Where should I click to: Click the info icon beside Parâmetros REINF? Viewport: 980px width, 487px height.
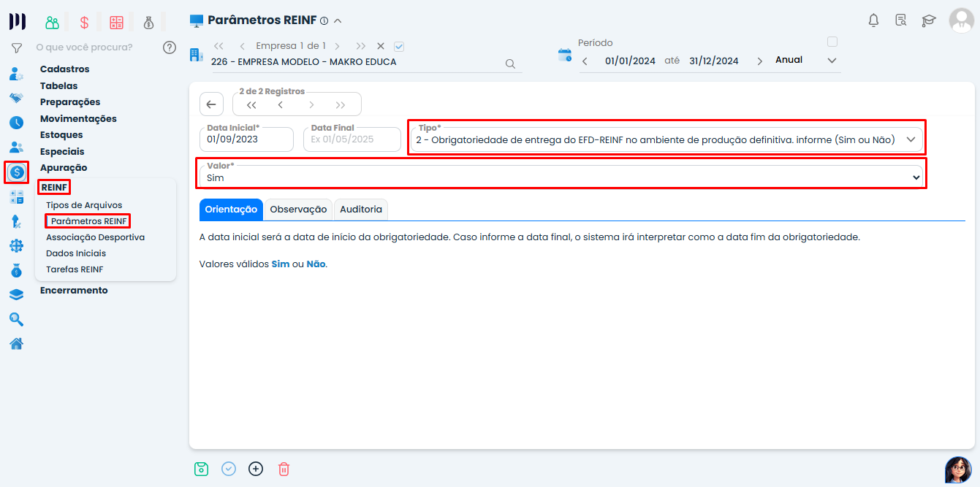[x=324, y=21]
